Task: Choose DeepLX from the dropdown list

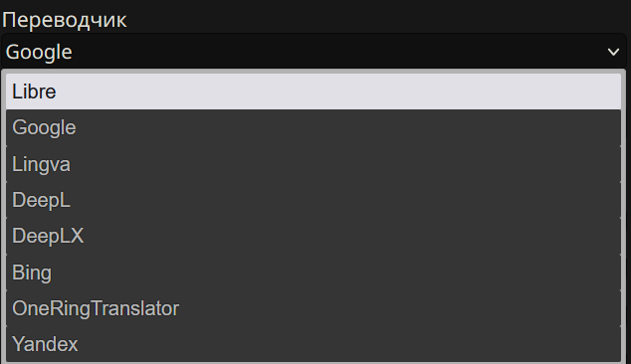Action: pyautogui.click(x=314, y=236)
